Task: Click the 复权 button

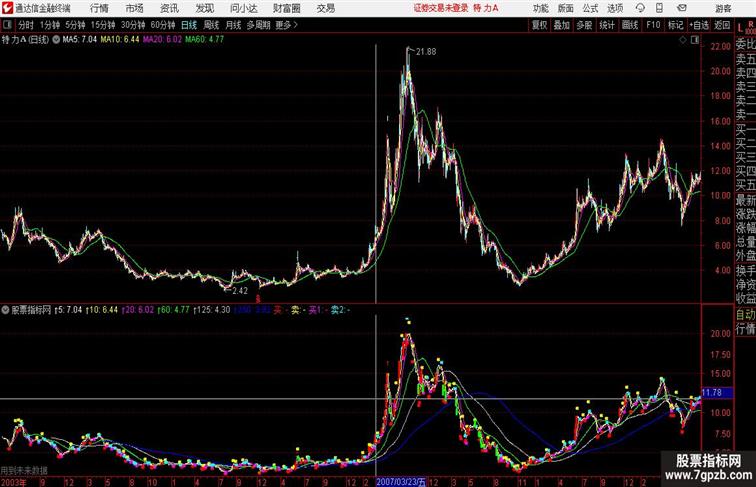Action: [x=540, y=25]
